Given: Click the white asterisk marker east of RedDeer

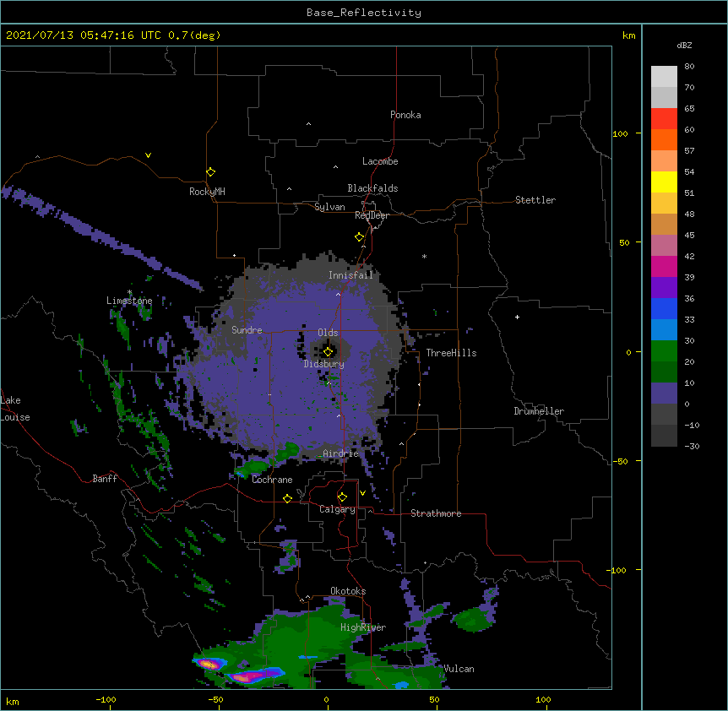Looking at the screenshot, I should point(424,256).
